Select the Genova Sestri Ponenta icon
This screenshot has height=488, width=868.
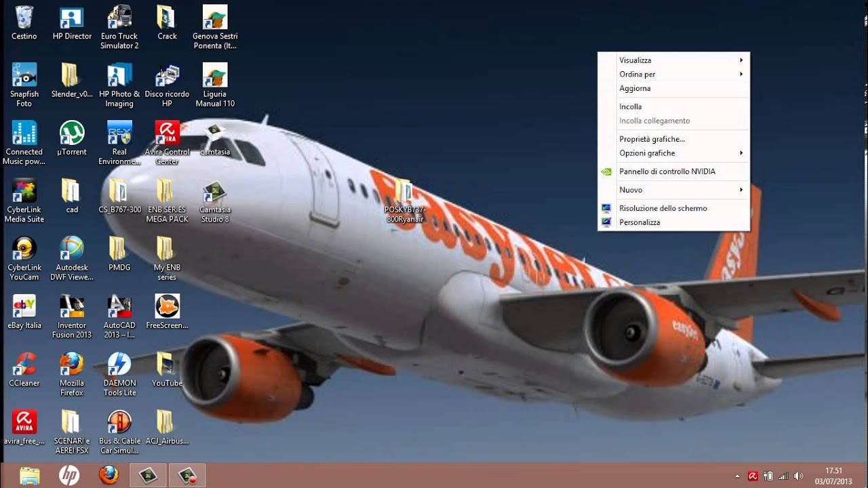[215, 27]
